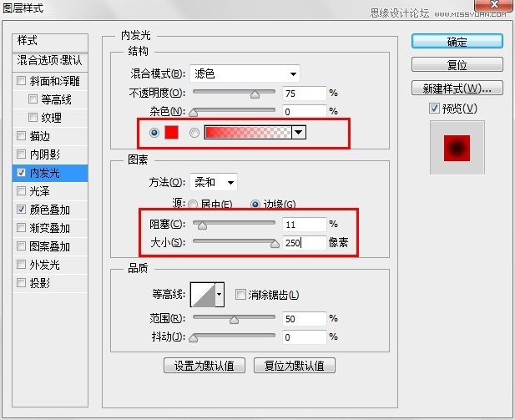
Task: Select the 渐变叠加 style row
Action: tap(50, 228)
